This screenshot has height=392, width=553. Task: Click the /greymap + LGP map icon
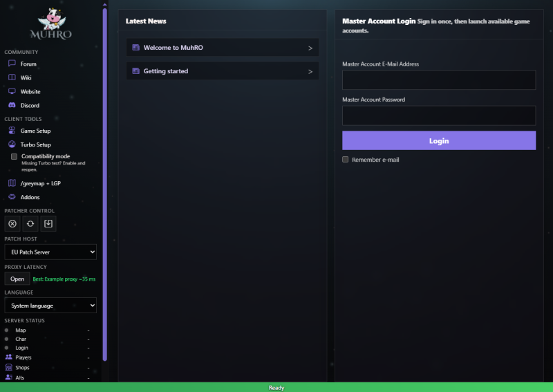pyautogui.click(x=12, y=183)
